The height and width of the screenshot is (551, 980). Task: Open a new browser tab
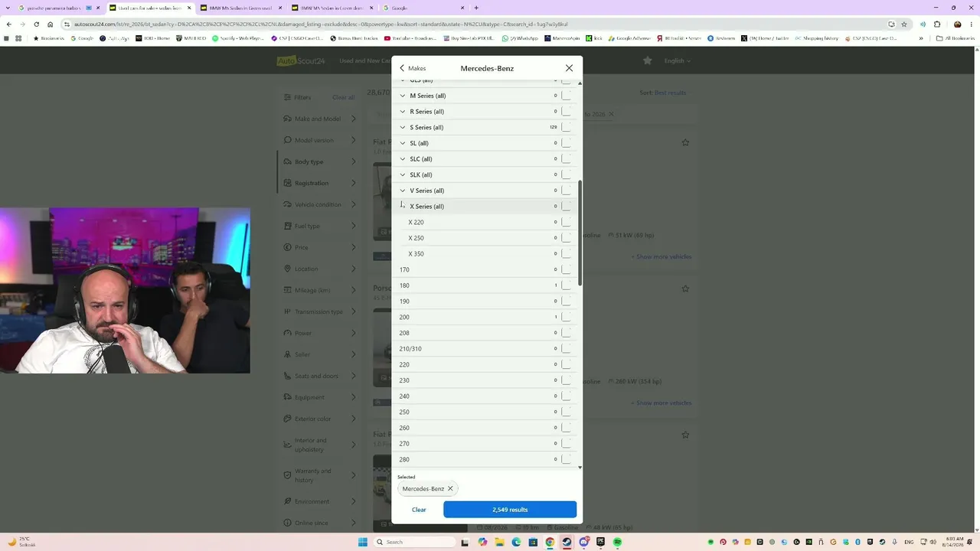(476, 8)
